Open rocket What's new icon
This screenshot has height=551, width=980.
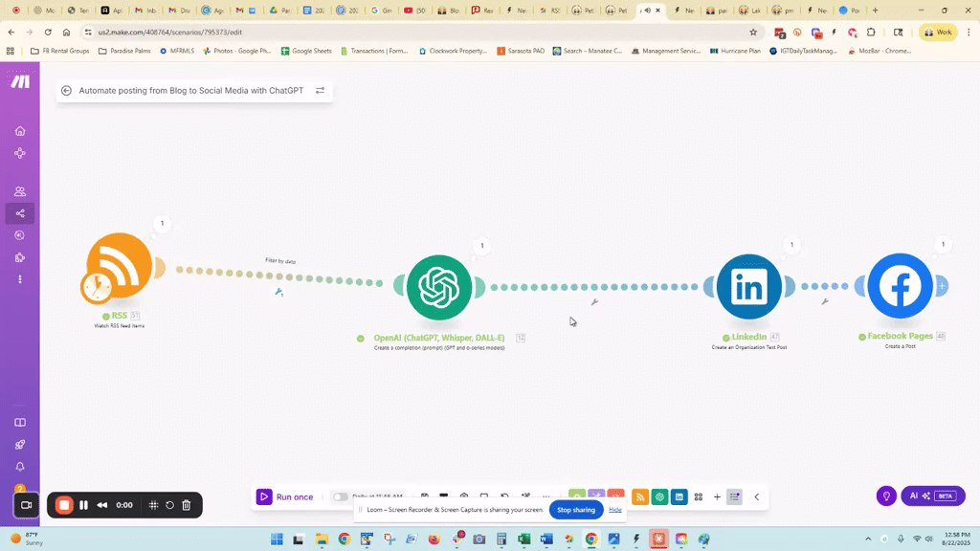(x=20, y=445)
